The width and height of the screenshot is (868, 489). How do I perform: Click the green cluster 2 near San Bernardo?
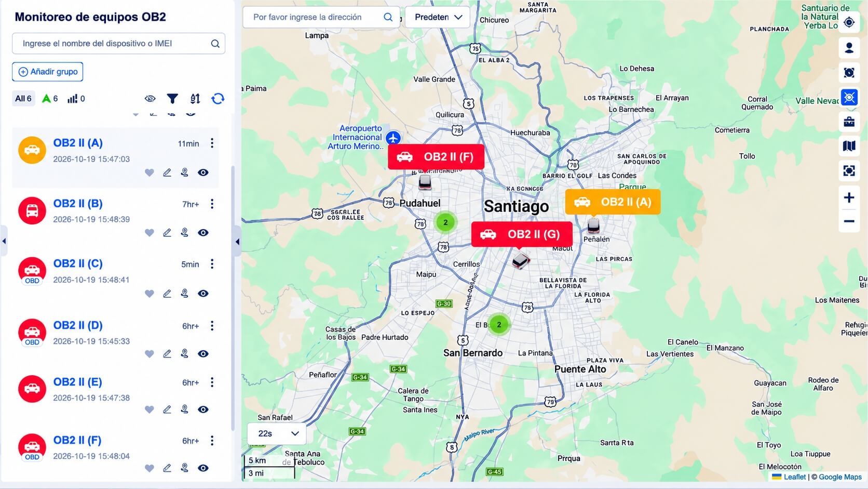(499, 325)
